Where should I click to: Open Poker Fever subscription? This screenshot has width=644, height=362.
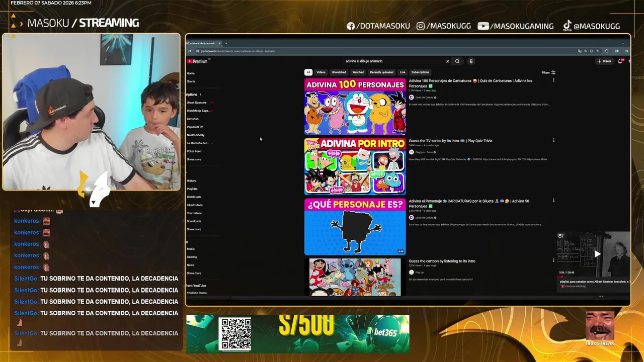click(194, 151)
